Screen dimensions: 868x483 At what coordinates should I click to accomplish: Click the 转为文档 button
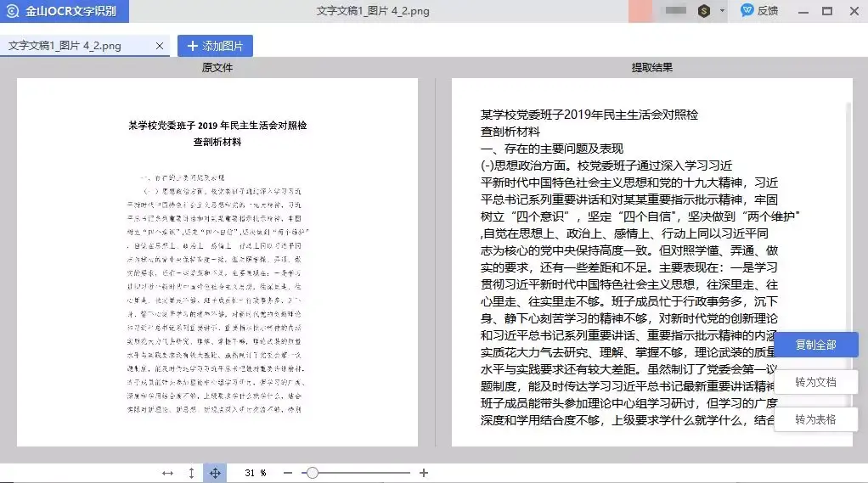tap(815, 382)
